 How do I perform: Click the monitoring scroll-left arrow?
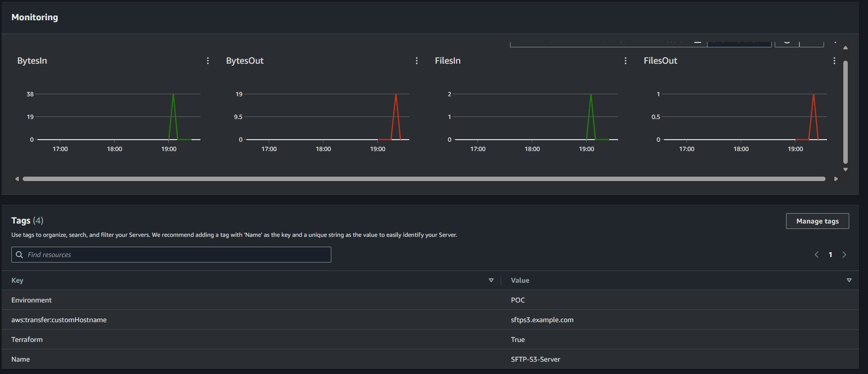(x=17, y=179)
